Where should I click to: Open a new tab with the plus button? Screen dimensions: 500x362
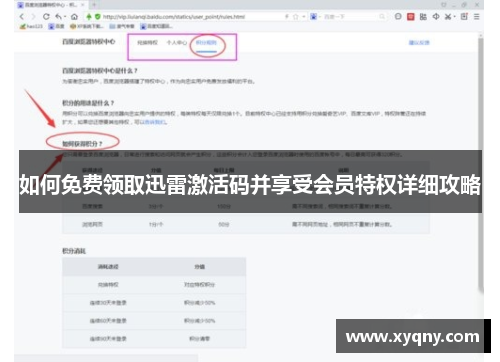pos(94,5)
